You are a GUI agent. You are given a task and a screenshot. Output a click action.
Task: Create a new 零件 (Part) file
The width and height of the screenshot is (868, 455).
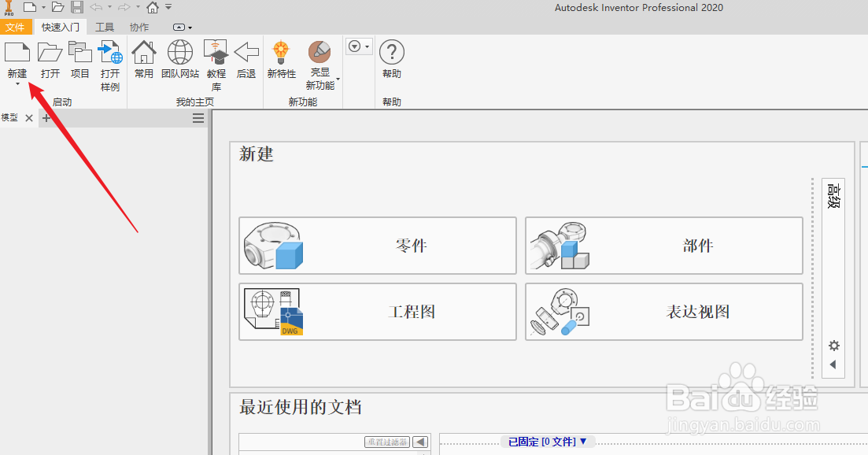click(x=378, y=246)
